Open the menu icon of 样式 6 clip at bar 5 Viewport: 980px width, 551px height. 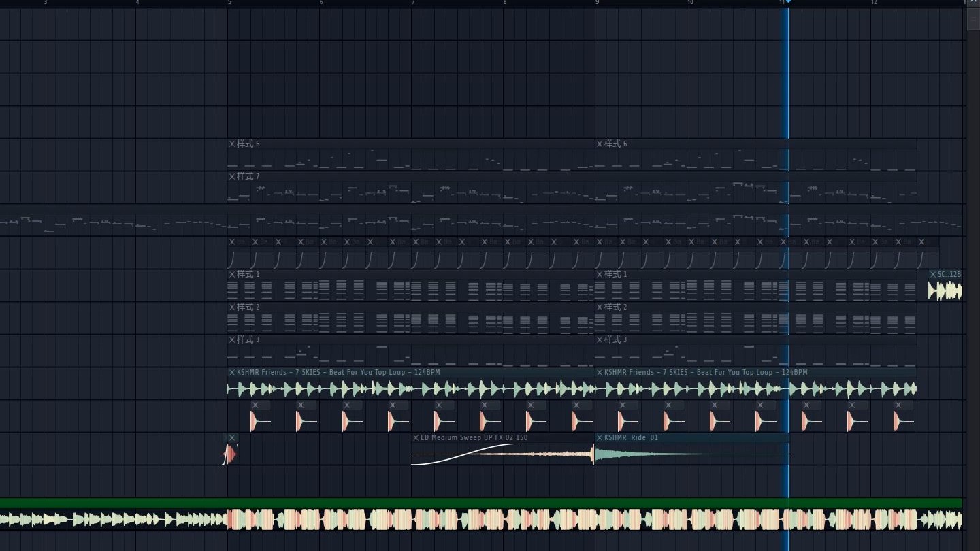coord(232,144)
